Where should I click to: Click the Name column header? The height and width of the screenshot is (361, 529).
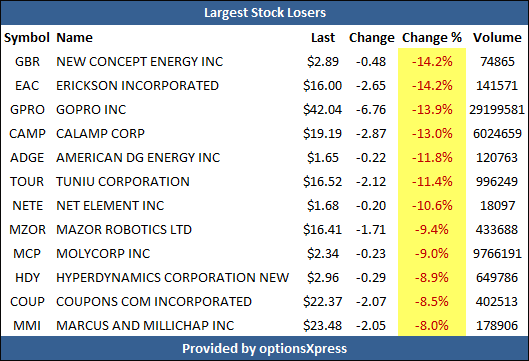[74, 37]
